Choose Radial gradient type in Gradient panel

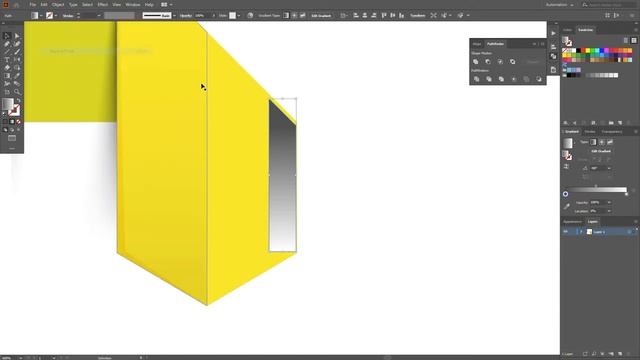click(x=602, y=142)
